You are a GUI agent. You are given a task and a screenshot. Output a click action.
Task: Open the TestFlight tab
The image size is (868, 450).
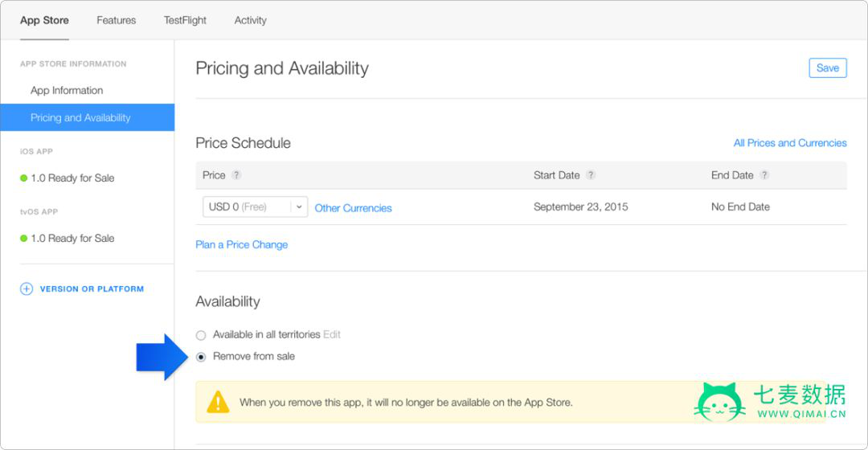[186, 20]
